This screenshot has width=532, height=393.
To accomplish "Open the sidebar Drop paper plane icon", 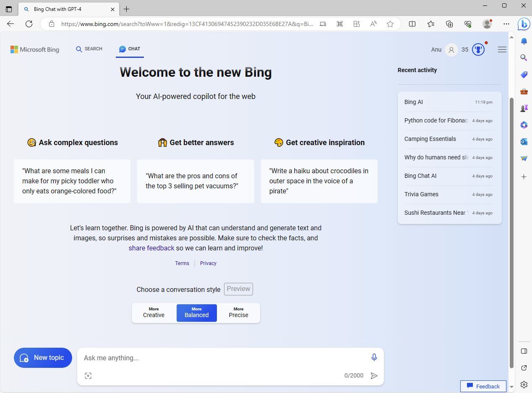I will click(x=524, y=159).
